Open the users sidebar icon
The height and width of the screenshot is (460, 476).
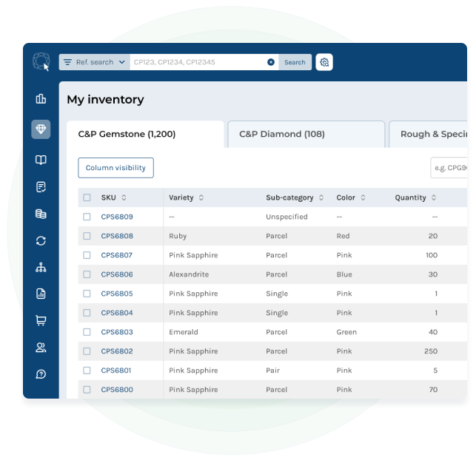point(41,347)
